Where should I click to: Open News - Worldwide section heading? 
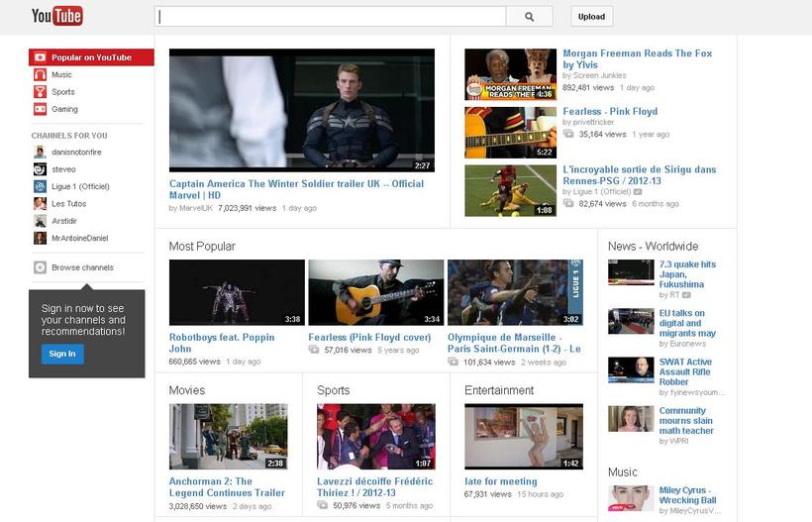[x=653, y=247]
